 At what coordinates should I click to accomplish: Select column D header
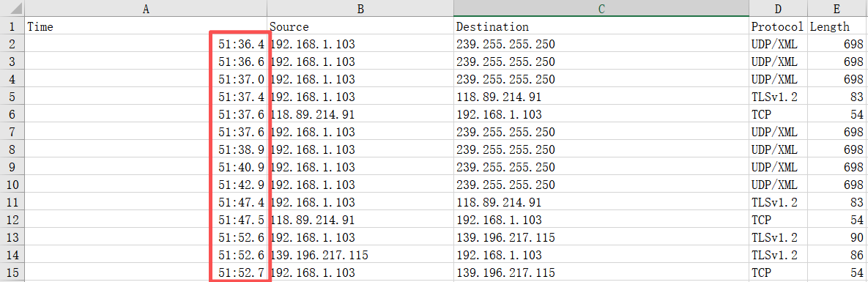click(778, 8)
